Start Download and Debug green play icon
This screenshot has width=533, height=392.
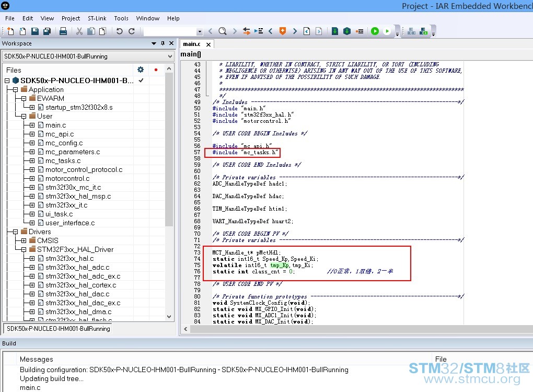coord(375,31)
